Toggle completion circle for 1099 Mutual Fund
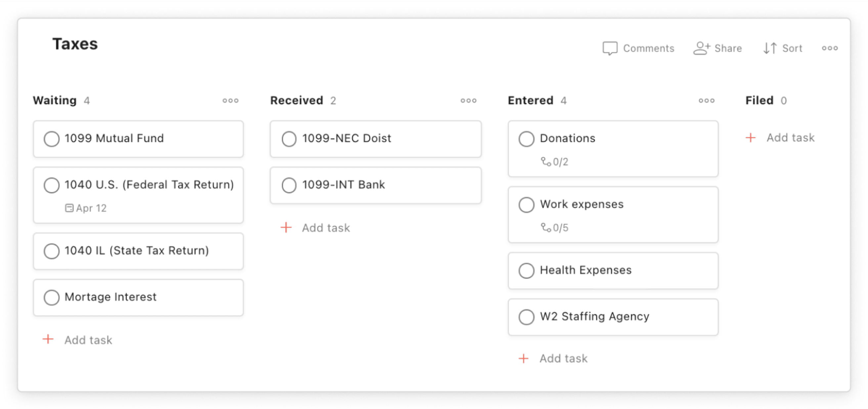Image resolution: width=868 pixels, height=409 pixels. 52,138
